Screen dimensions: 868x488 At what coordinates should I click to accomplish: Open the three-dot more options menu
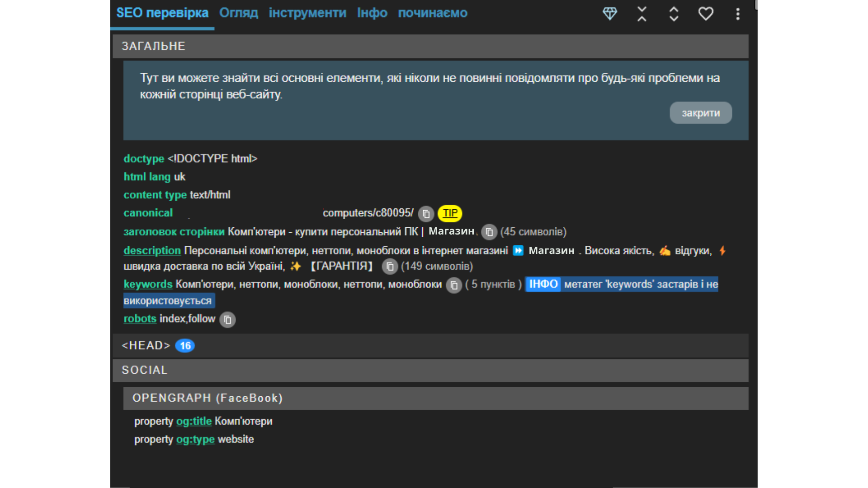pyautogui.click(x=738, y=14)
